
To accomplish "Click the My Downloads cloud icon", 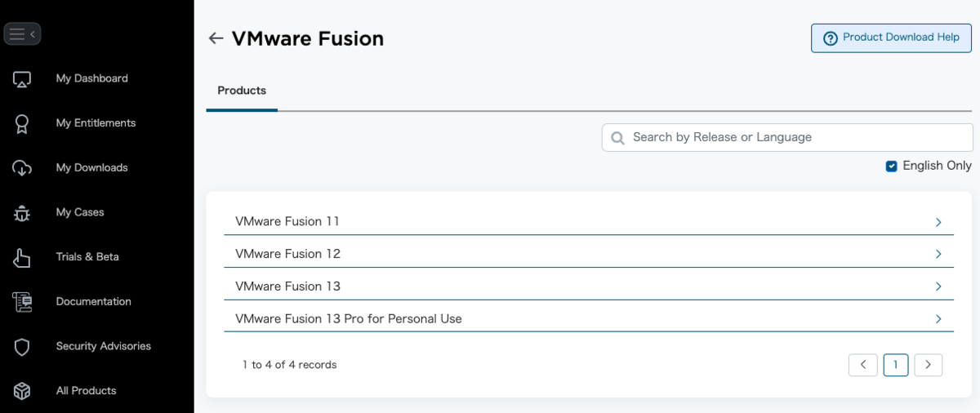I will (x=22, y=168).
